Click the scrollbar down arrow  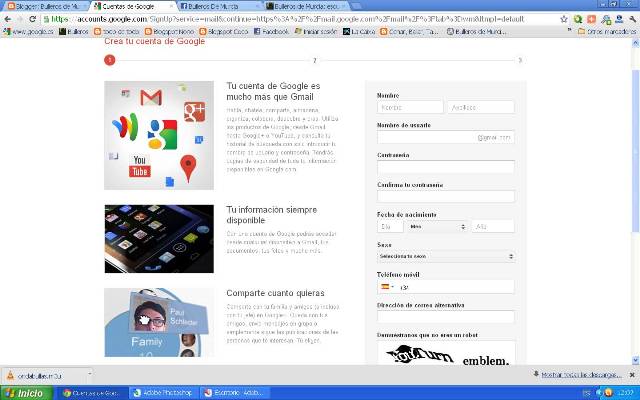point(635,360)
